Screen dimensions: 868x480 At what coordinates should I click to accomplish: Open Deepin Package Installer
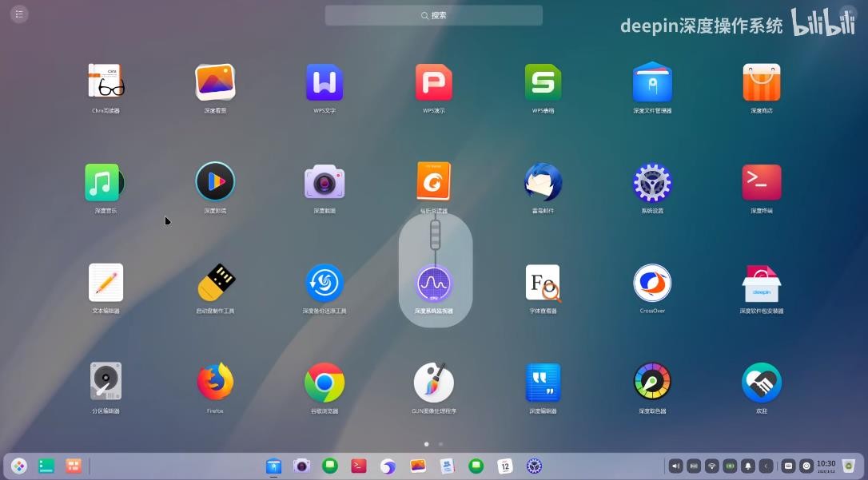762,284
